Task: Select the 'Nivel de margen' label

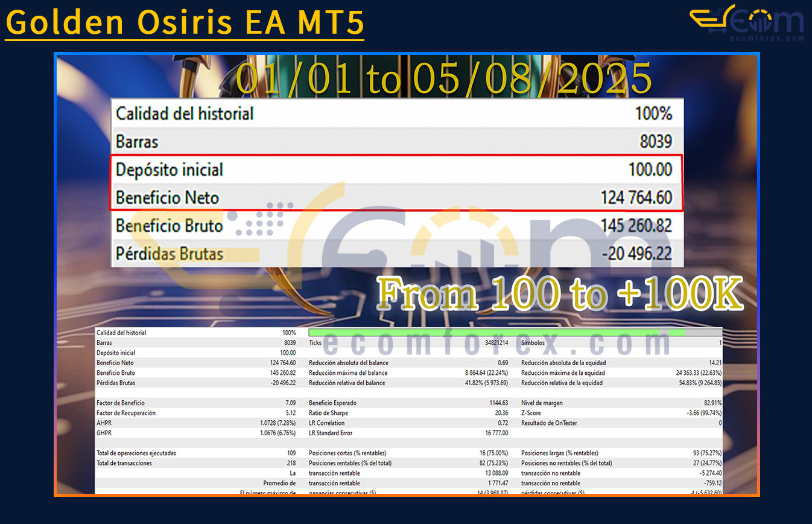Action: 542,403
